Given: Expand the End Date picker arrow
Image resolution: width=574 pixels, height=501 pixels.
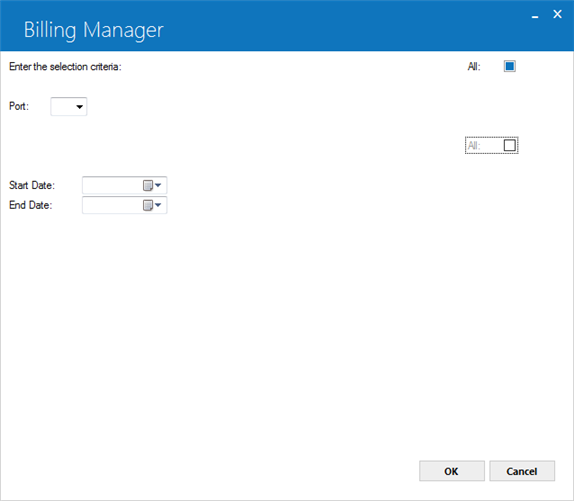Looking at the screenshot, I should coord(158,205).
